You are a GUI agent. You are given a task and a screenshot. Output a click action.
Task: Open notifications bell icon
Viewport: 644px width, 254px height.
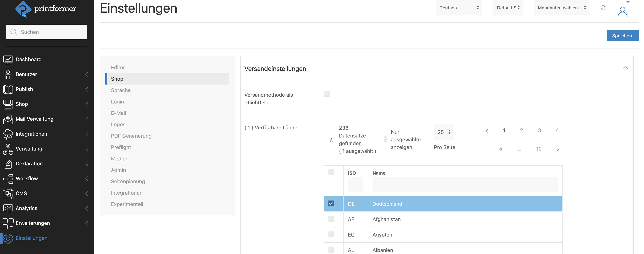coord(603,8)
